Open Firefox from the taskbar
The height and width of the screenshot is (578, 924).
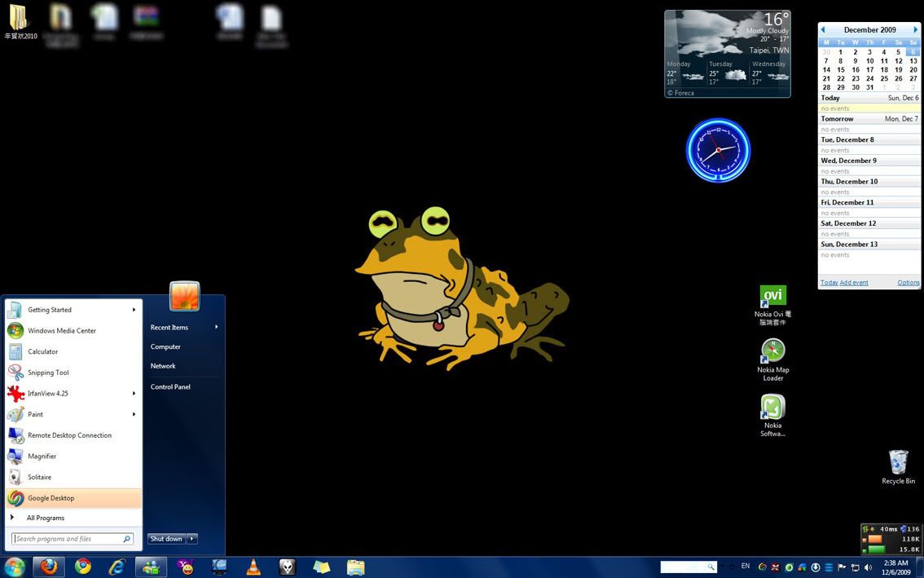49,567
